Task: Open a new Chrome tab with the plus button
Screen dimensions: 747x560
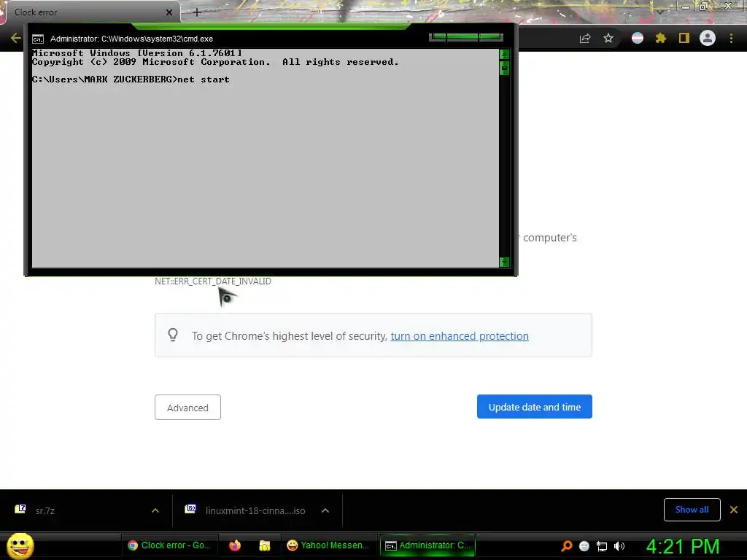Action: 197,12
